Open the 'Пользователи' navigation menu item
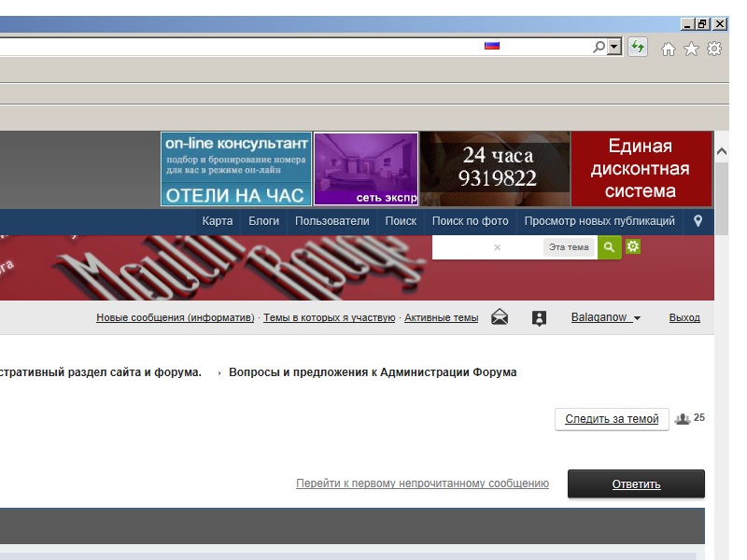The image size is (747, 560). (x=332, y=221)
